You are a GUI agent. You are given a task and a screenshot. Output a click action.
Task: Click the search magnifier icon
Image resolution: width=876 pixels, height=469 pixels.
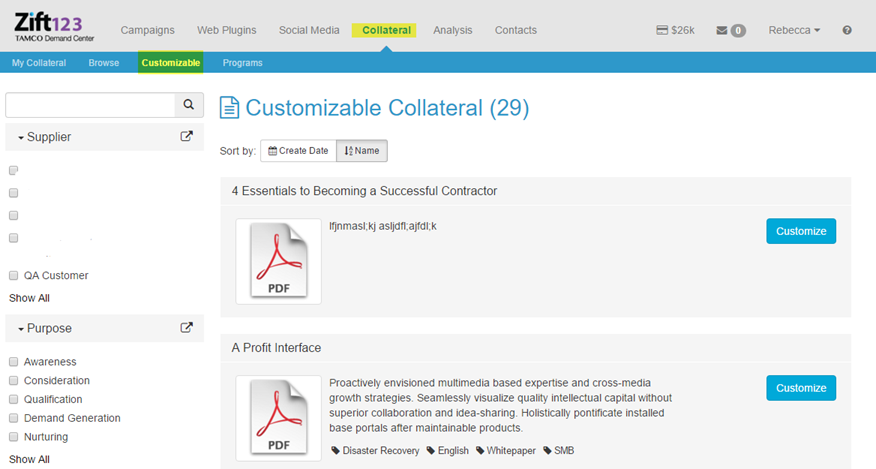click(x=188, y=105)
